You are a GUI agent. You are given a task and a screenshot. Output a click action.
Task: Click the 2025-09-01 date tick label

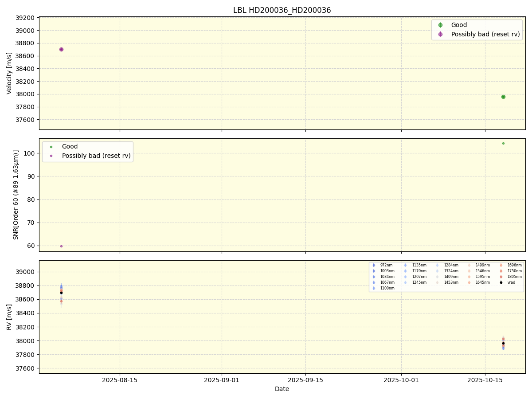tap(222, 380)
